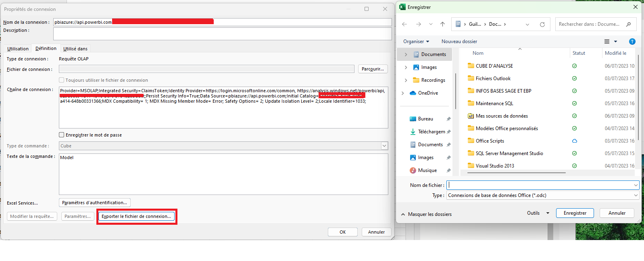Click the Maintenance SQL folder icon

pyautogui.click(x=471, y=104)
